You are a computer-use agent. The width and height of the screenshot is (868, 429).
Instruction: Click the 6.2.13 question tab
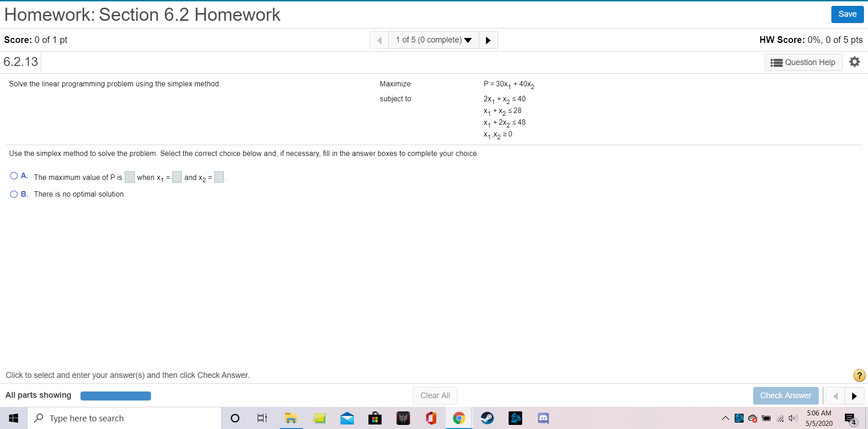20,61
